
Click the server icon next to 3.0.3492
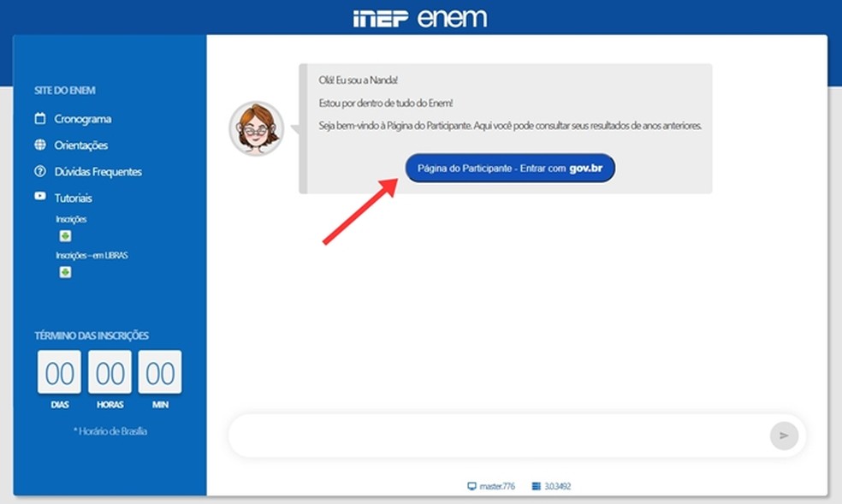pyautogui.click(x=536, y=486)
